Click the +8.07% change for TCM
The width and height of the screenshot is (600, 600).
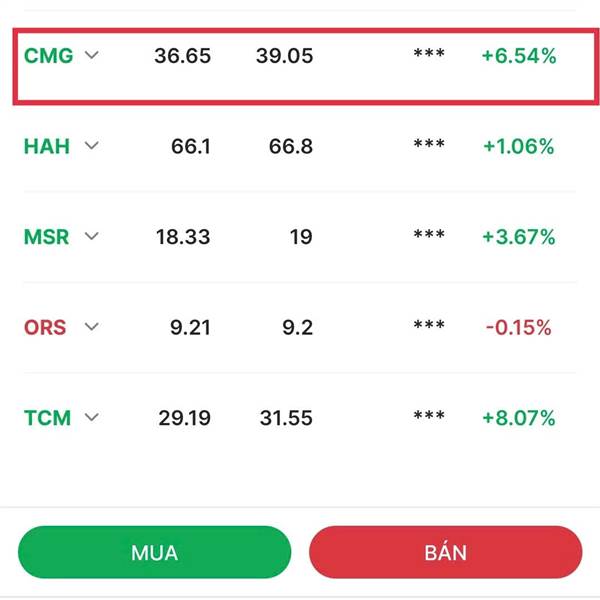pos(519,418)
